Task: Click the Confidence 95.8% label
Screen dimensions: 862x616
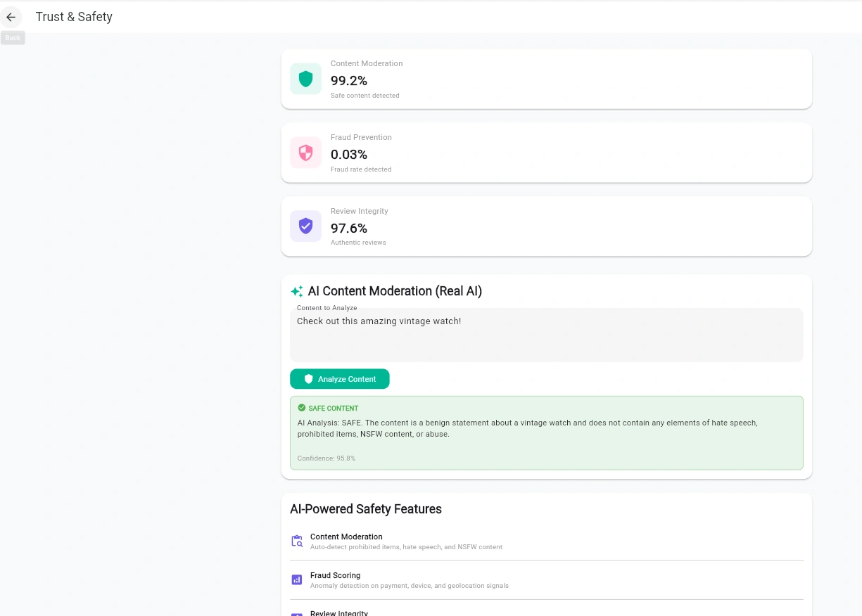Action: pyautogui.click(x=327, y=458)
